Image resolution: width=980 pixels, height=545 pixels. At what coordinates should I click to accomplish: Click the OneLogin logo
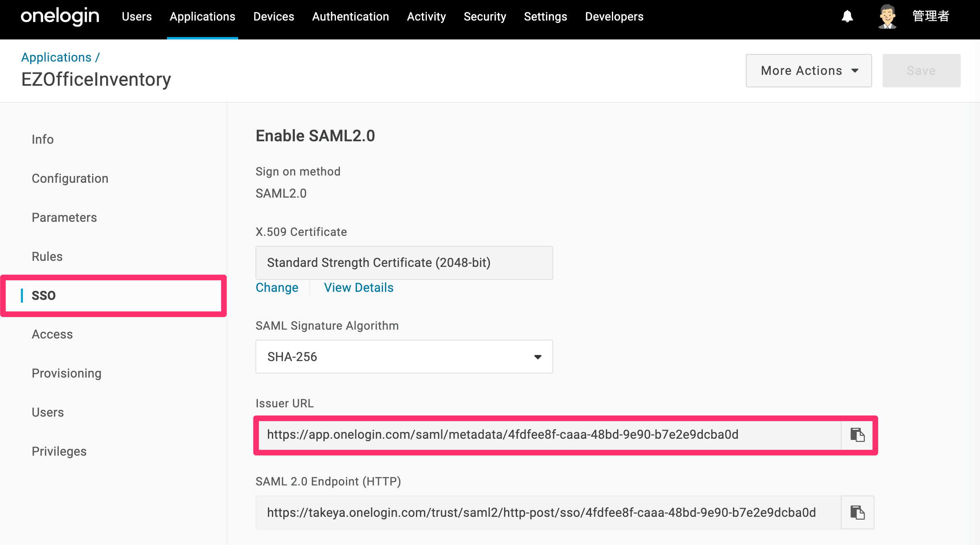(x=60, y=17)
